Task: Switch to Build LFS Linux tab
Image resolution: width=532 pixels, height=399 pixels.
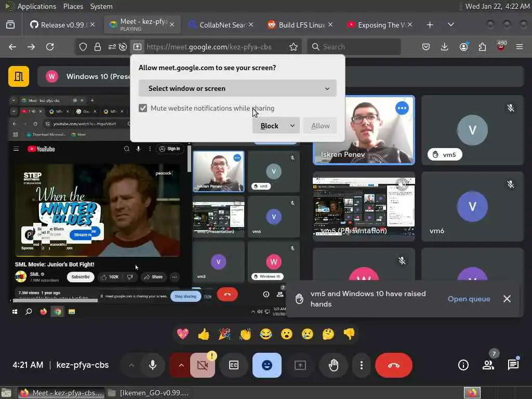Action: pos(300,25)
